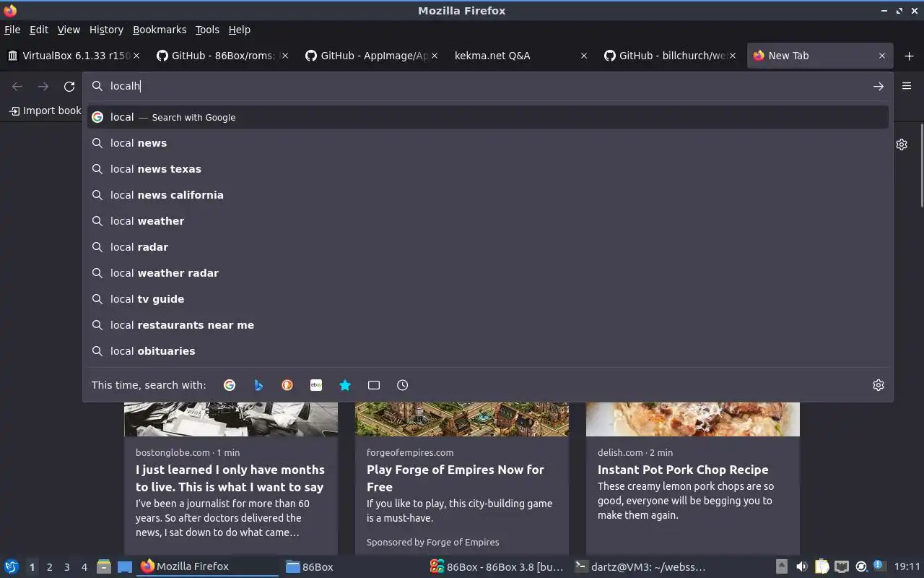Search open tabs via the tabs icon
The image size is (924, 578).
374,385
